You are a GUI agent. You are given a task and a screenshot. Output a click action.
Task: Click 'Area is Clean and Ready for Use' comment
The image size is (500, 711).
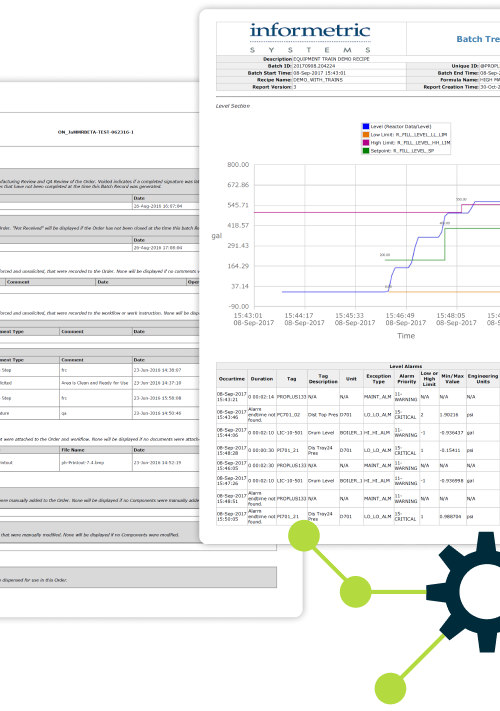click(x=95, y=383)
